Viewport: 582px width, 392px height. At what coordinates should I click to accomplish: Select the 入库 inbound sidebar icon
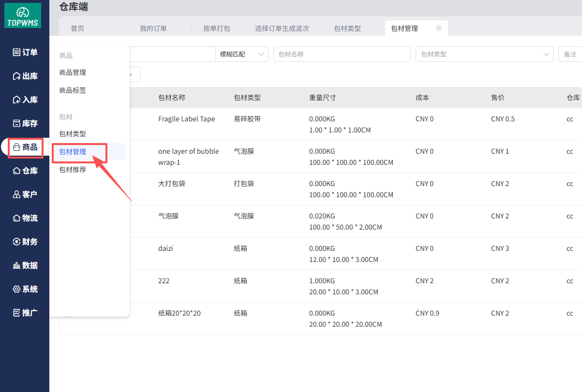tap(16, 100)
